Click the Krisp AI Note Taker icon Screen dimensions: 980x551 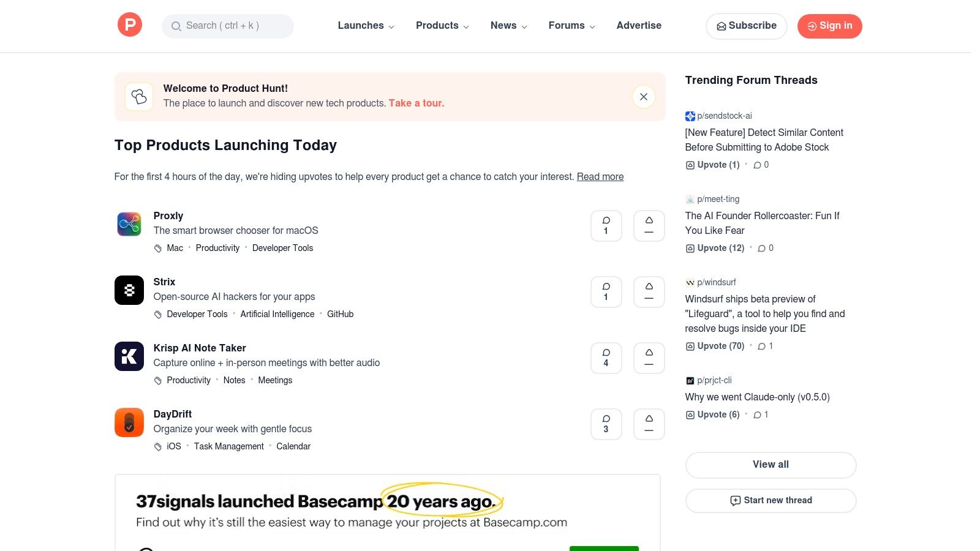pos(129,356)
